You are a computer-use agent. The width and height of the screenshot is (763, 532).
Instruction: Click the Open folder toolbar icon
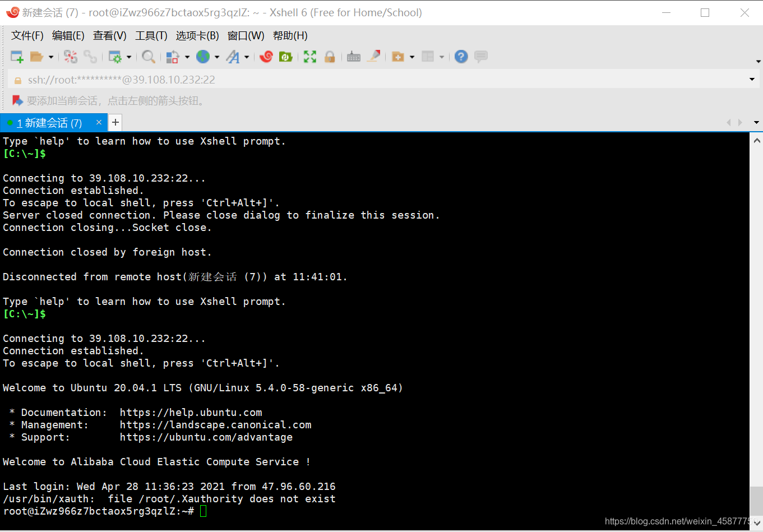[36, 57]
